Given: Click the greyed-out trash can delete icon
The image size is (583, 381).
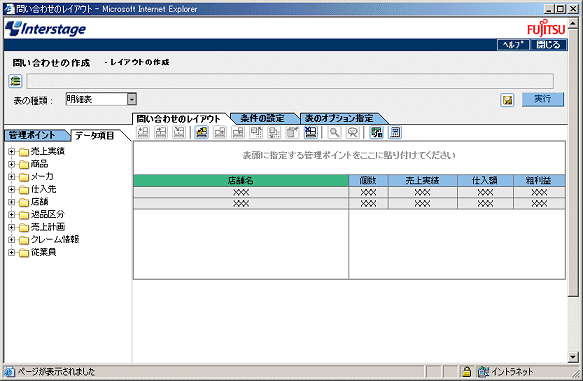Looking at the screenshot, I should 292,132.
